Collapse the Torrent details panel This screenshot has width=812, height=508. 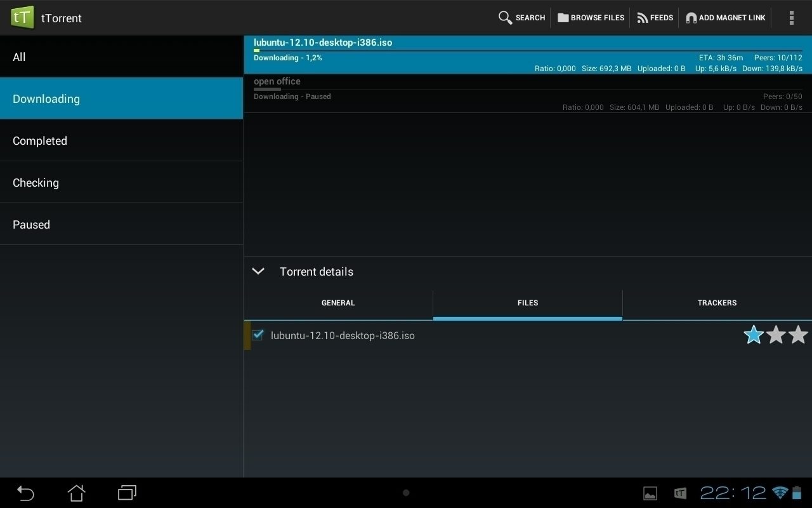click(258, 271)
